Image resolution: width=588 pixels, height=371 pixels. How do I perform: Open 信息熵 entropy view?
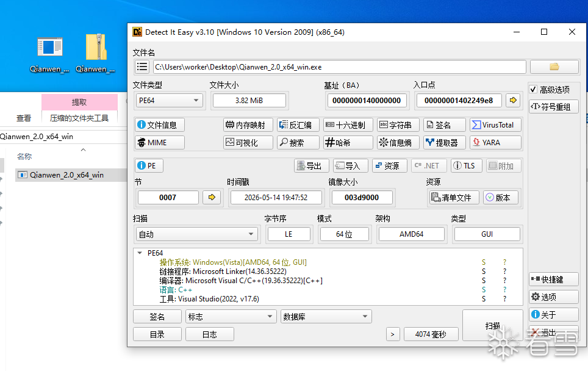click(x=398, y=143)
